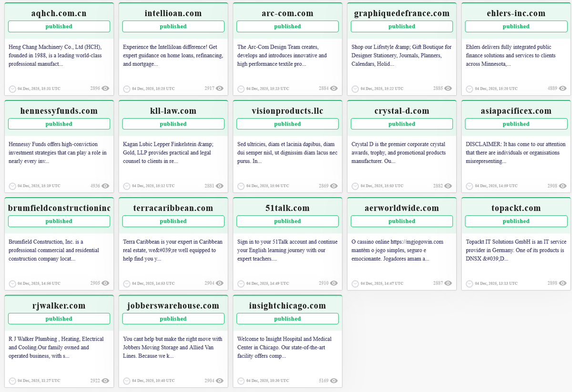The height and width of the screenshot is (392, 572).
Task: Click the eye icon on insightchicago.com card
Action: tap(334, 381)
